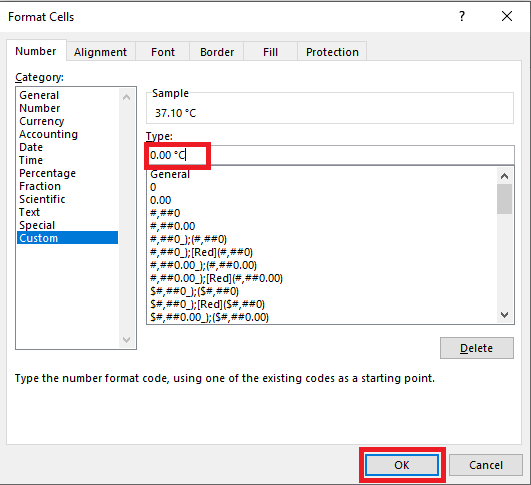Delete the custom format with Delete button
Screen dimensions: 531x485
[x=476, y=348]
